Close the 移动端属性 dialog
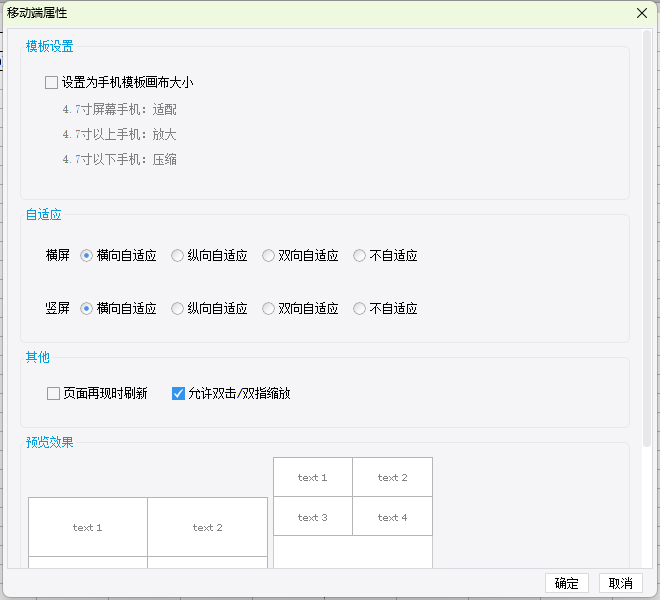Screen dimensions: 660x600 click(642, 13)
